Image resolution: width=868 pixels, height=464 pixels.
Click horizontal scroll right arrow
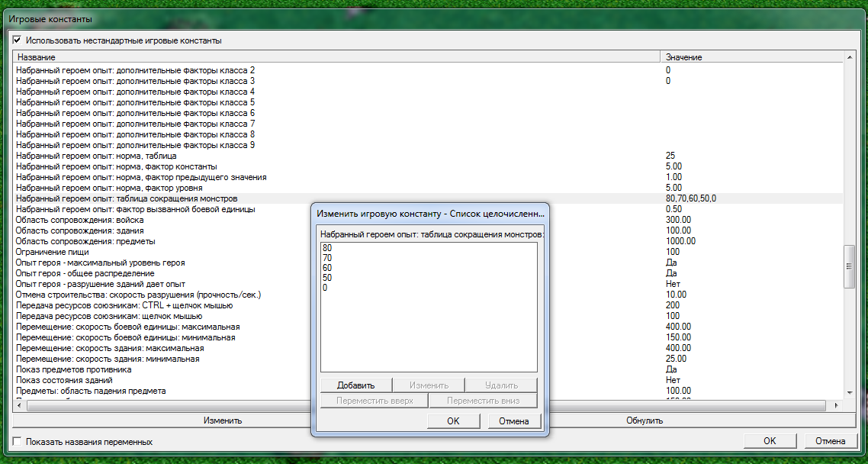837,405
